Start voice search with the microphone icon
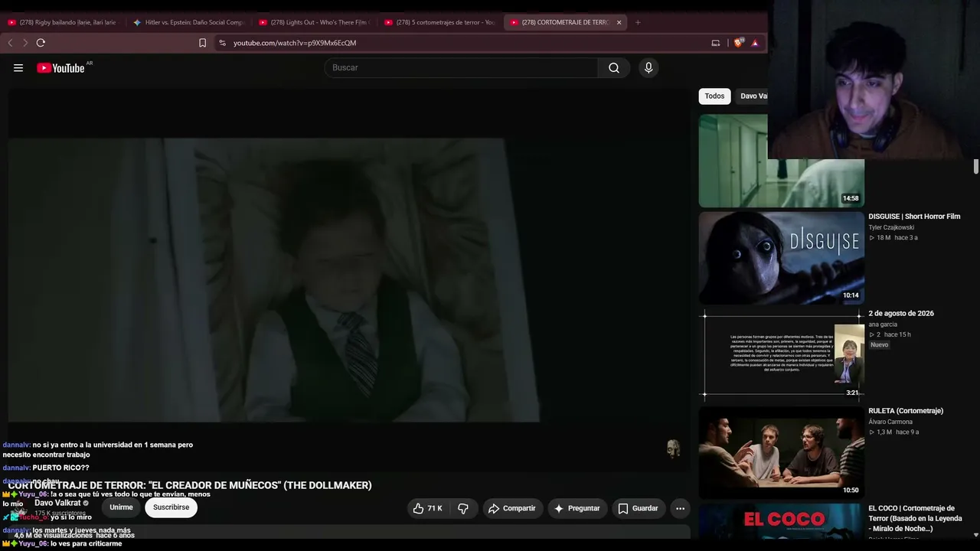 648,68
